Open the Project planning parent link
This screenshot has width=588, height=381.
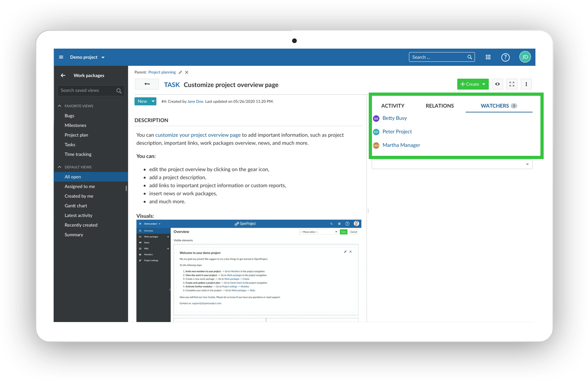pyautogui.click(x=162, y=73)
